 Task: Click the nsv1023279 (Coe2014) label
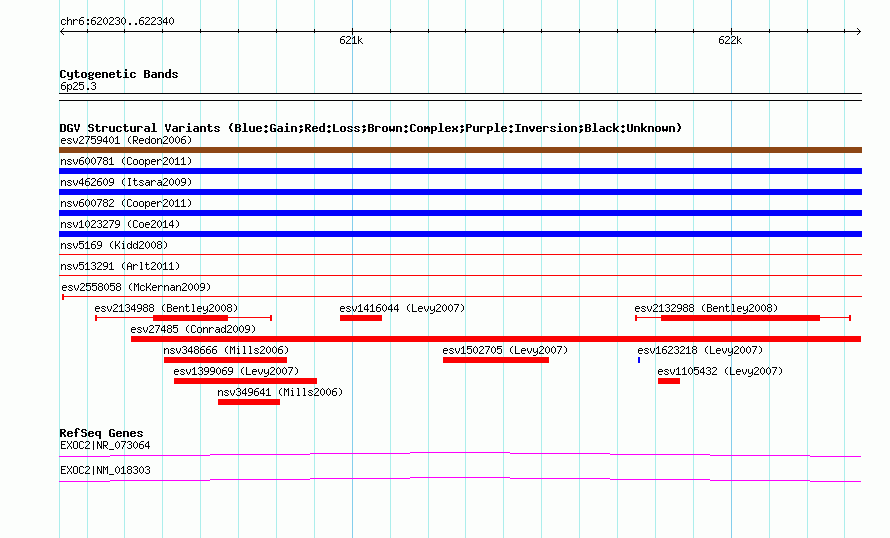click(x=120, y=224)
